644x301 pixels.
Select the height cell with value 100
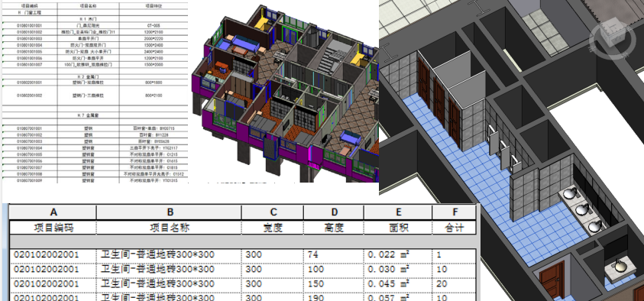click(x=334, y=270)
